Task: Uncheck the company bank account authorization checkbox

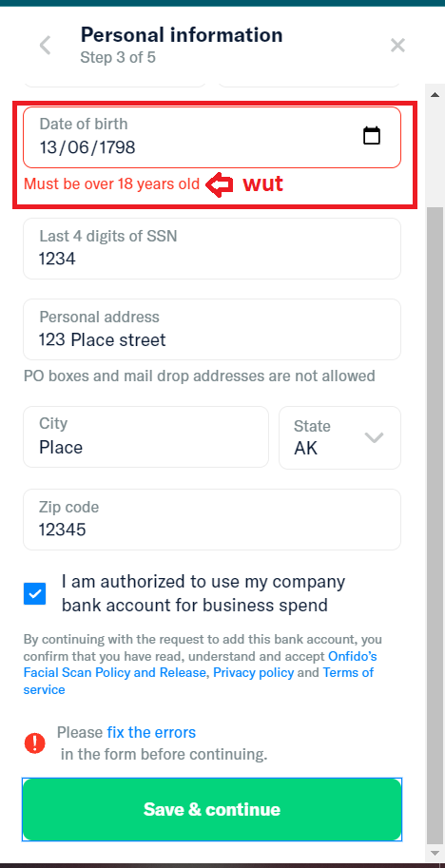Action: 35,593
